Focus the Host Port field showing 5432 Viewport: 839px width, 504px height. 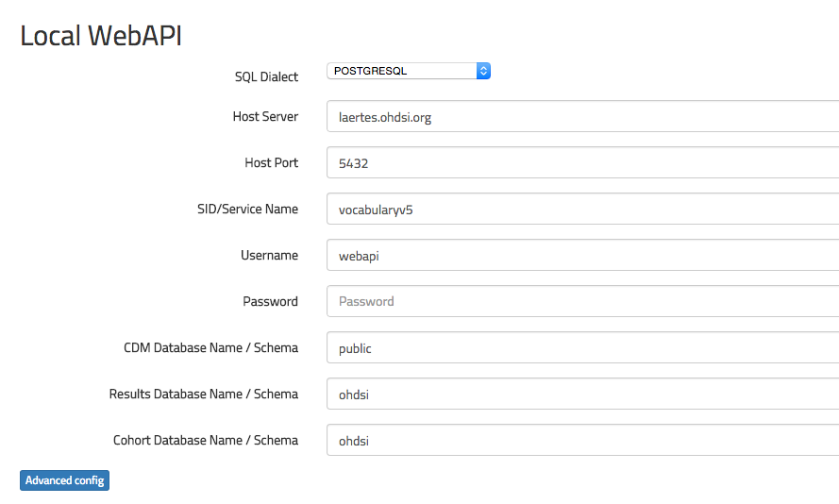tap(582, 163)
